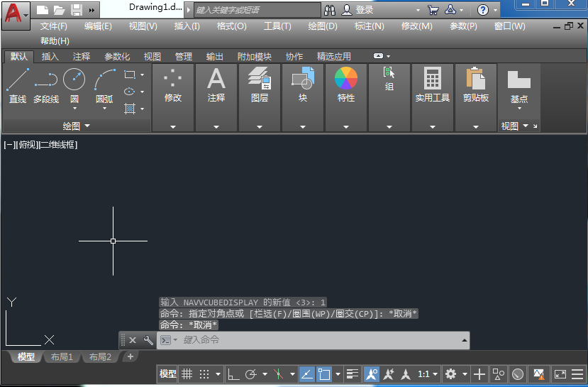
Task: Toggle lineweight display in status bar
Action: point(353,374)
